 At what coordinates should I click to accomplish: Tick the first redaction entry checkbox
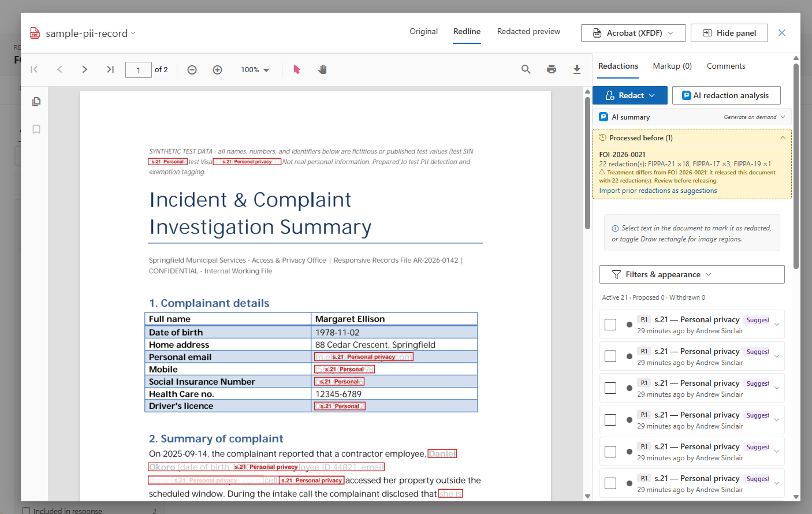coord(610,325)
